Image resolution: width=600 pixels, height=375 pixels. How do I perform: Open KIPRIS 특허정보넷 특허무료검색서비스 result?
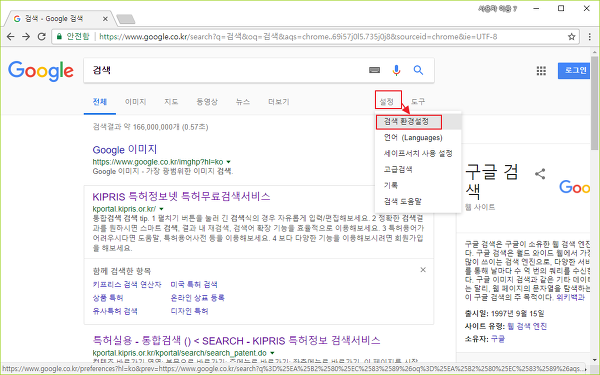pyautogui.click(x=181, y=196)
